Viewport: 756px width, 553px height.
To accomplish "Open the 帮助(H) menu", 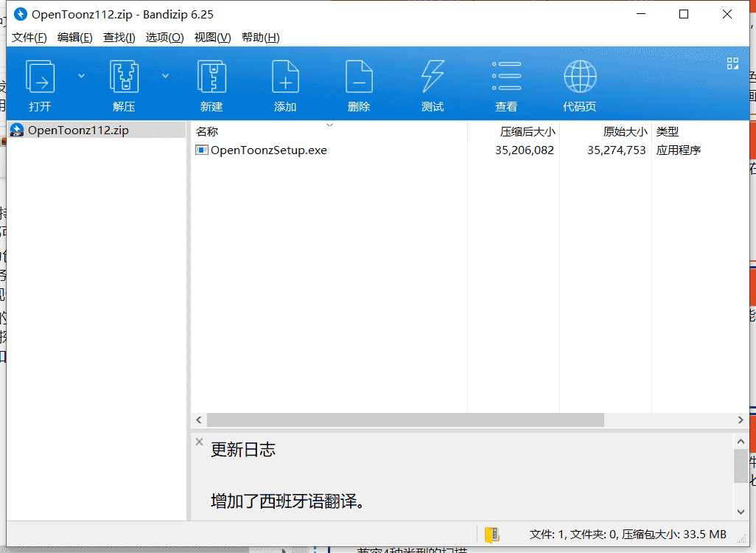I will click(261, 37).
